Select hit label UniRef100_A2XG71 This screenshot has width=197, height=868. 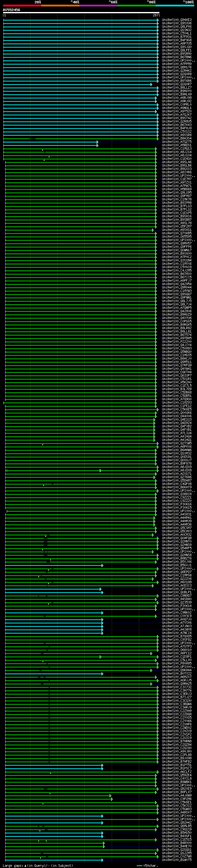coord(176,474)
